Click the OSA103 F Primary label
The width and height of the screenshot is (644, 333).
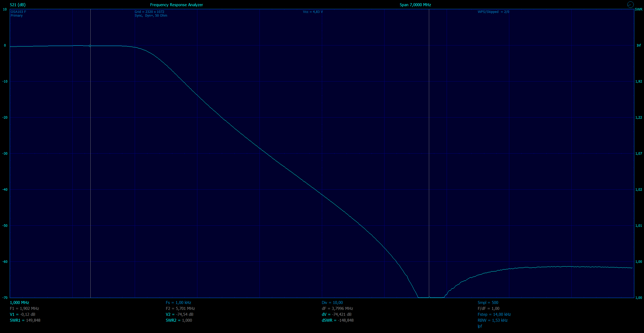pyautogui.click(x=18, y=14)
